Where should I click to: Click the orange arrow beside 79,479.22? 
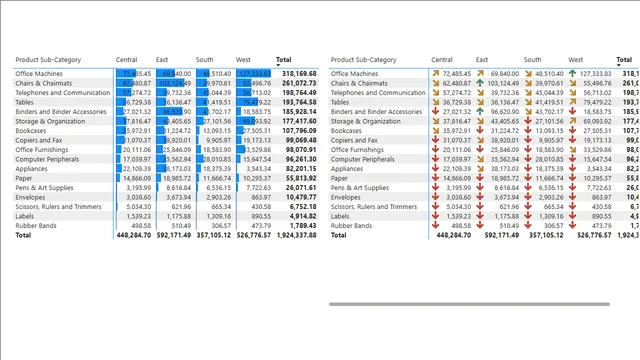(573, 102)
